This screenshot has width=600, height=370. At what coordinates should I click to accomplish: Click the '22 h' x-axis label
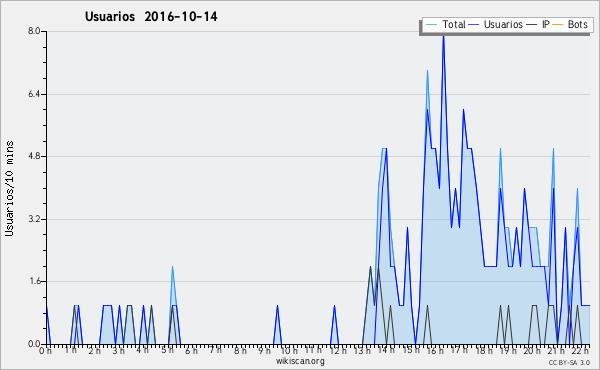click(x=581, y=350)
